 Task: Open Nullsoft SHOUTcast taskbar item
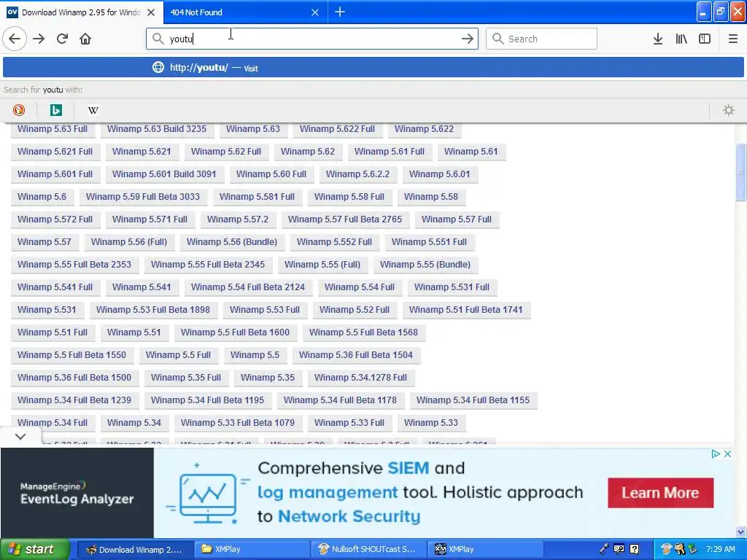tap(368, 549)
